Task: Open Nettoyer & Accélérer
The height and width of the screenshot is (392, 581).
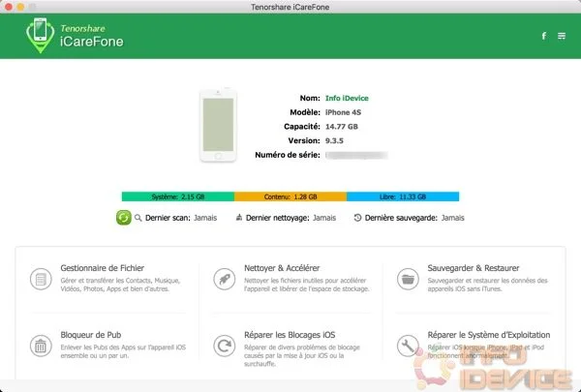Action: tap(282, 268)
